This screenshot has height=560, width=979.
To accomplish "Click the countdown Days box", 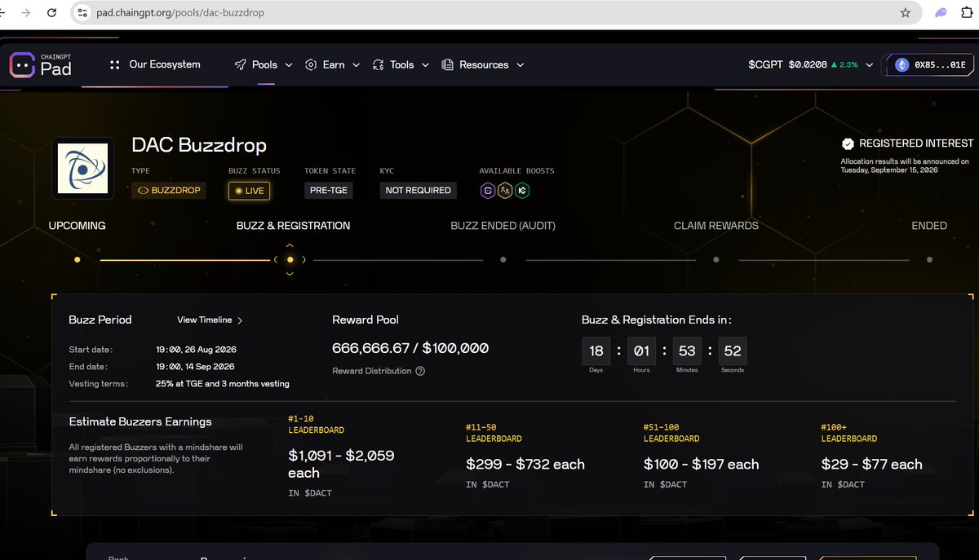I will 596,351.
